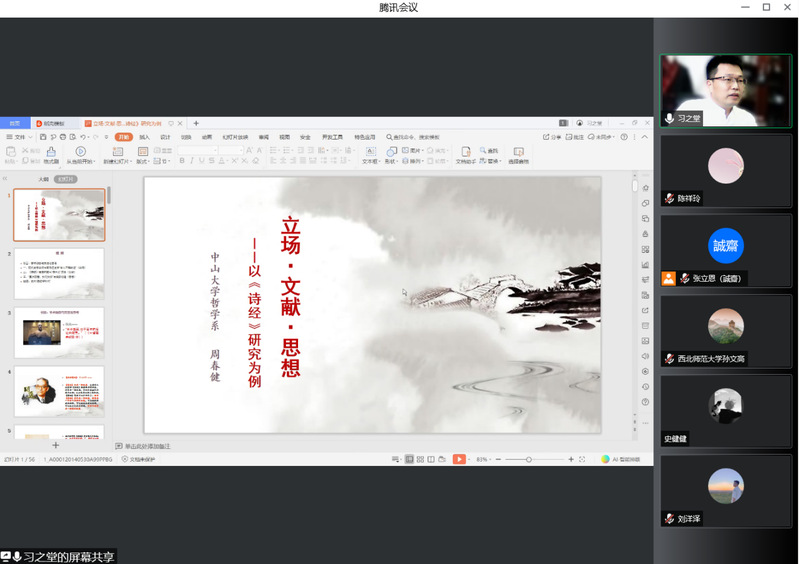Toggle Italic text formatting
The width and height of the screenshot is (799, 564).
click(x=193, y=161)
